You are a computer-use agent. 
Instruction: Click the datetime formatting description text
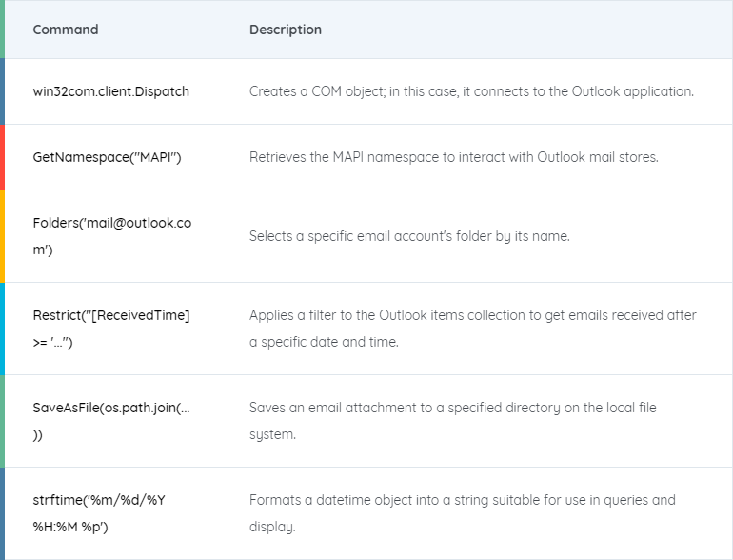463,513
